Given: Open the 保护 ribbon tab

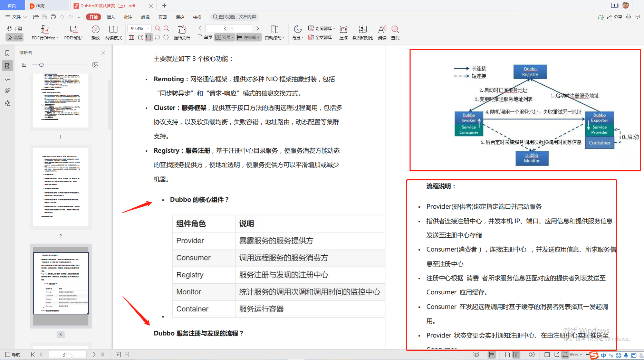Looking at the screenshot, I should tap(180, 17).
